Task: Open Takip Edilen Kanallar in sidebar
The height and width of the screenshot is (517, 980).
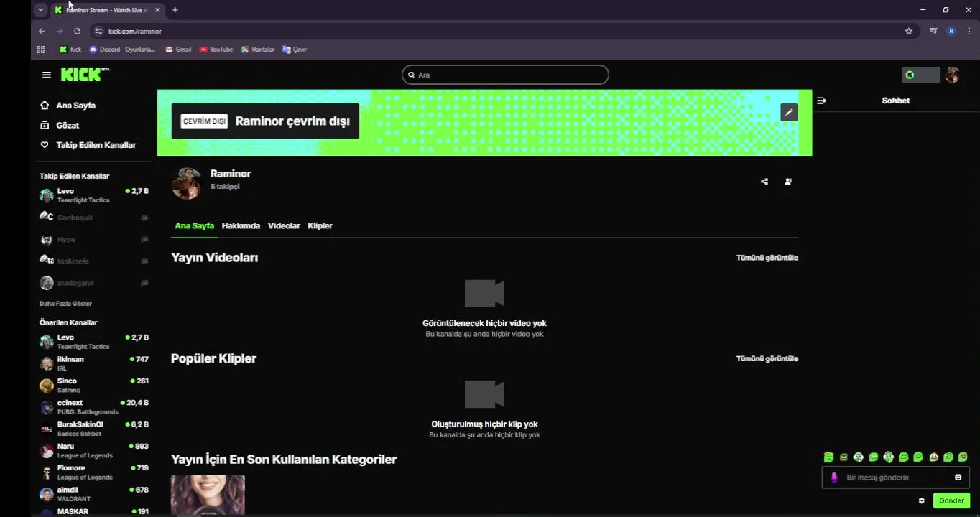Action: click(x=96, y=145)
